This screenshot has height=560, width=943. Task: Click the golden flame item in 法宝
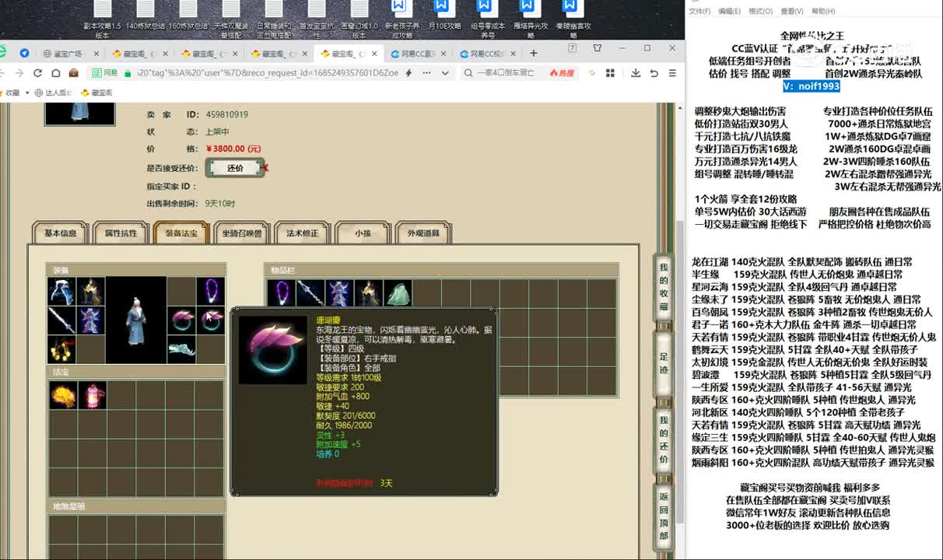pyautogui.click(x=62, y=395)
